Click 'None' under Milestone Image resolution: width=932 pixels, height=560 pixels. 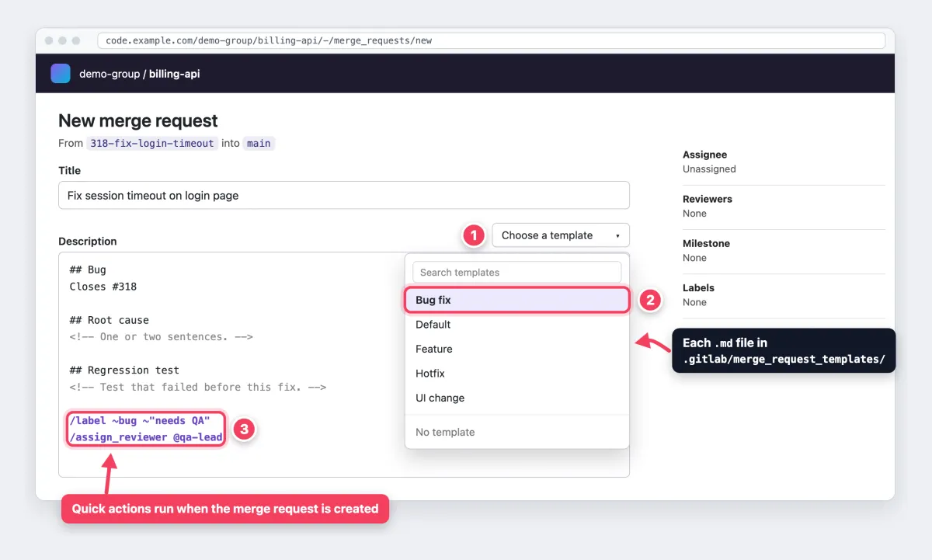(694, 257)
